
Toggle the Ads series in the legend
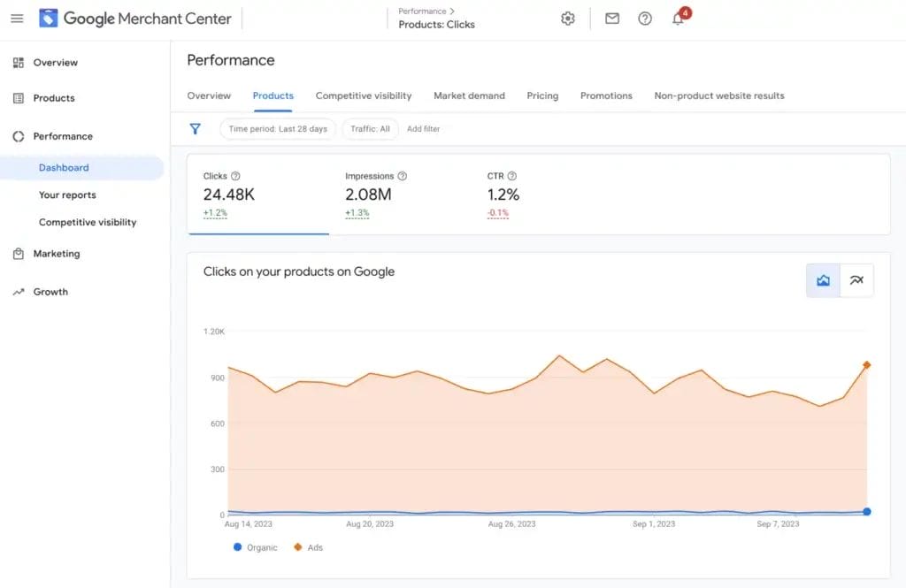coord(308,547)
